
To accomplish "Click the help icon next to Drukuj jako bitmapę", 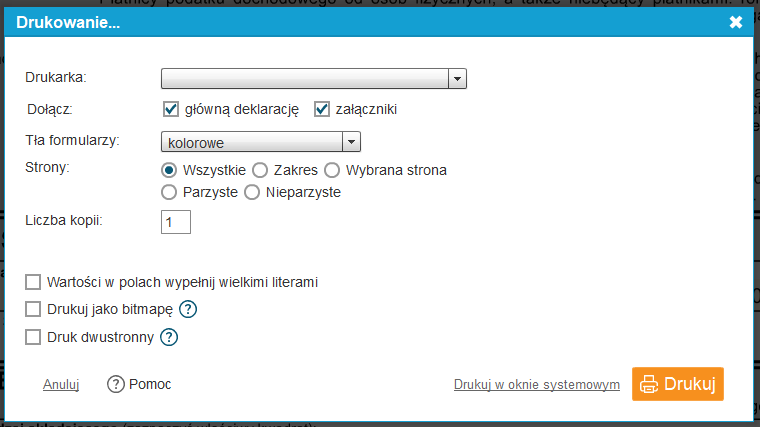I will [188, 309].
